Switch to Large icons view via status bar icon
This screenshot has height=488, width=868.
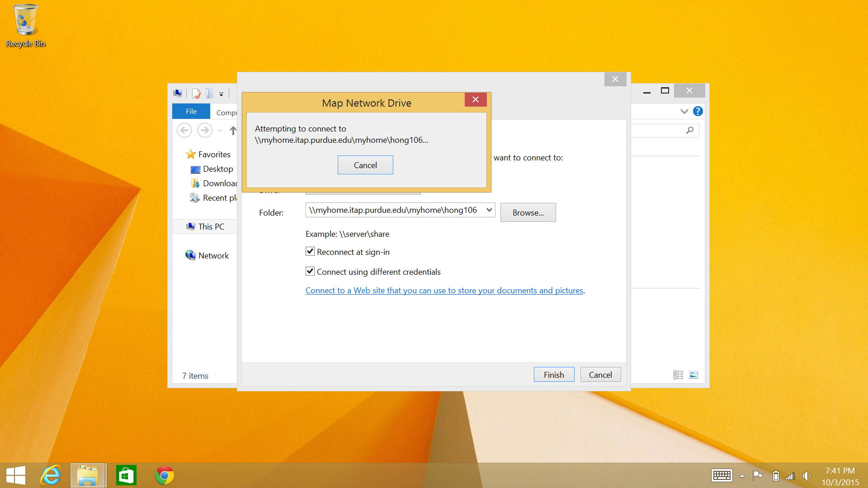tap(693, 375)
